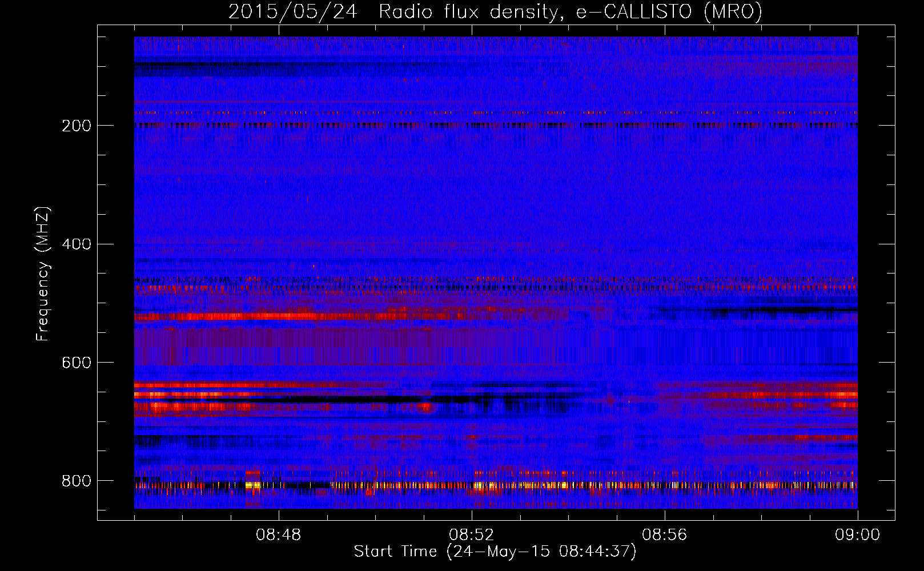Viewport: 924px width, 571px height.
Task: Click the 'Start Time (24-May-15 08:44:37)' label
Action: [x=495, y=552]
